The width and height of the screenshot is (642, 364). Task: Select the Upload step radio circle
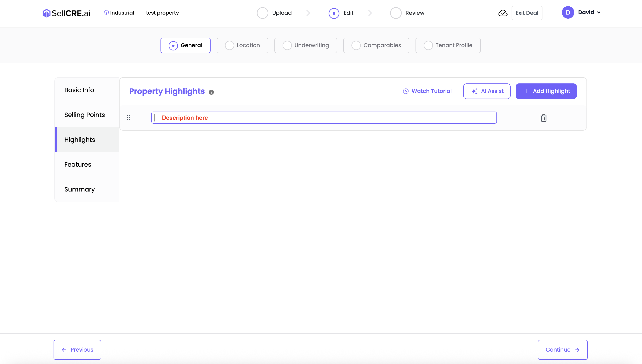(x=262, y=13)
